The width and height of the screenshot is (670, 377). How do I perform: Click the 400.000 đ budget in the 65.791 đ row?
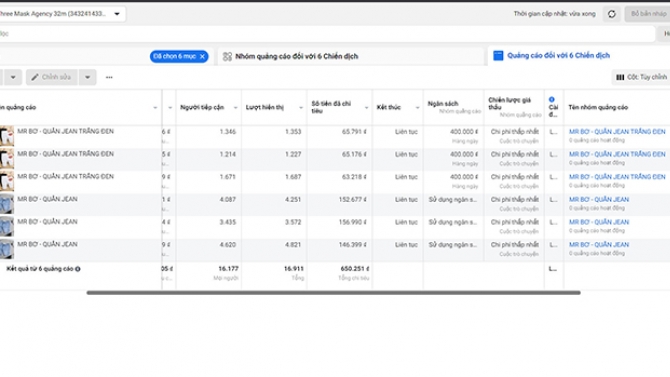(x=464, y=132)
